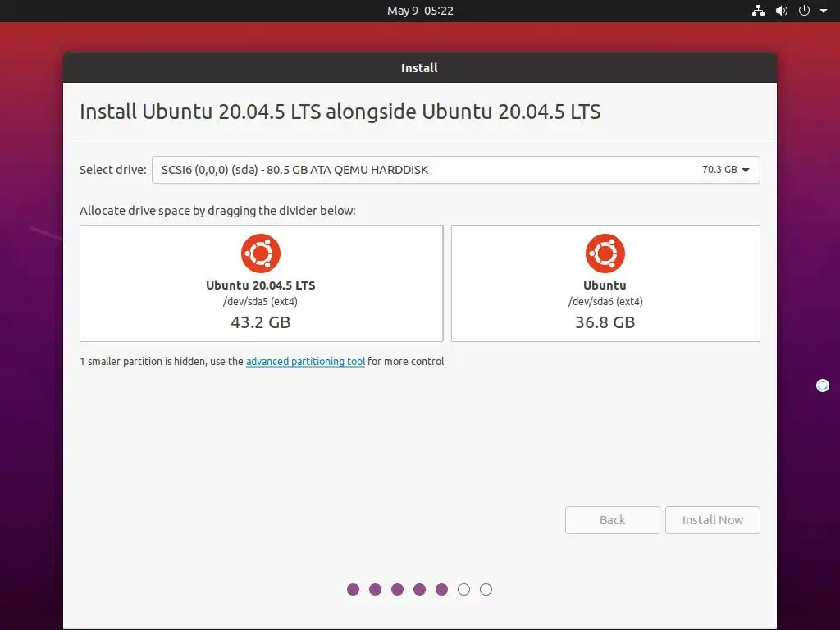Click the first filled progress dot
Viewport: 840px width, 630px height.
click(353, 590)
